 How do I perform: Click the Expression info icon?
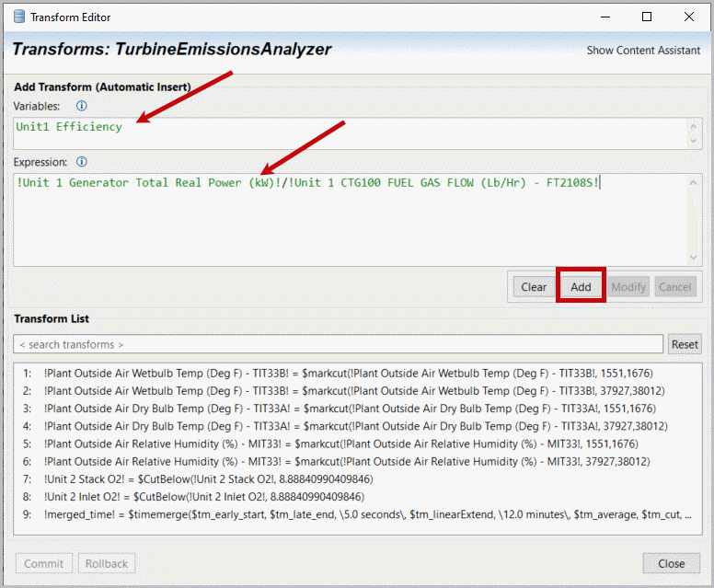click(x=82, y=162)
